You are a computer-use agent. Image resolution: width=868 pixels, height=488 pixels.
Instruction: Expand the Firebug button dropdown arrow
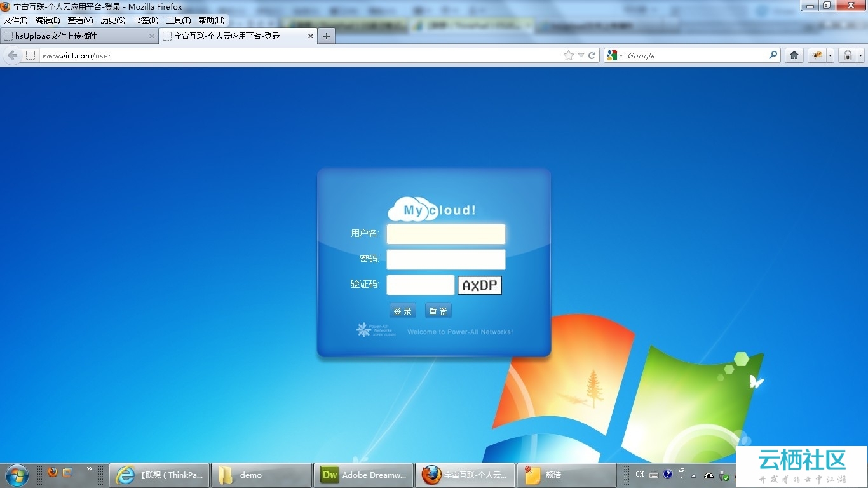(x=829, y=55)
